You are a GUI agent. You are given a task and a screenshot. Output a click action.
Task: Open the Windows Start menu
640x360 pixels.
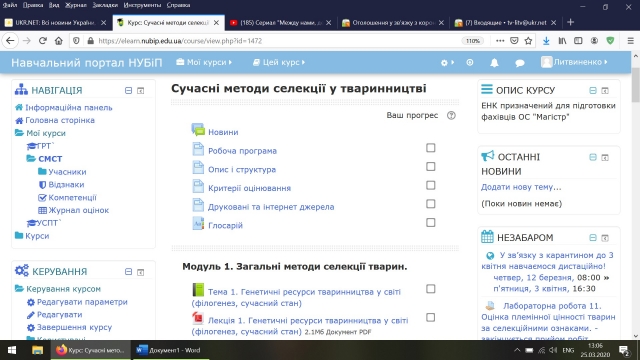[12, 350]
